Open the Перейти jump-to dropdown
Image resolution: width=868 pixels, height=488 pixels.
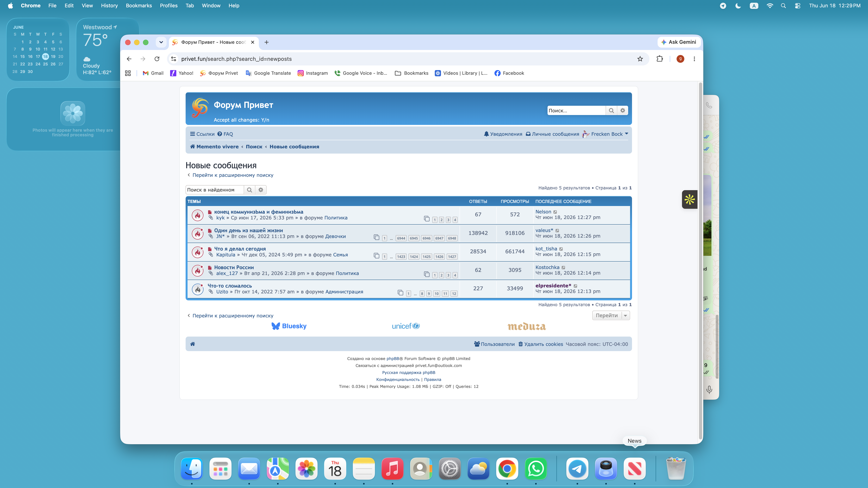click(611, 316)
